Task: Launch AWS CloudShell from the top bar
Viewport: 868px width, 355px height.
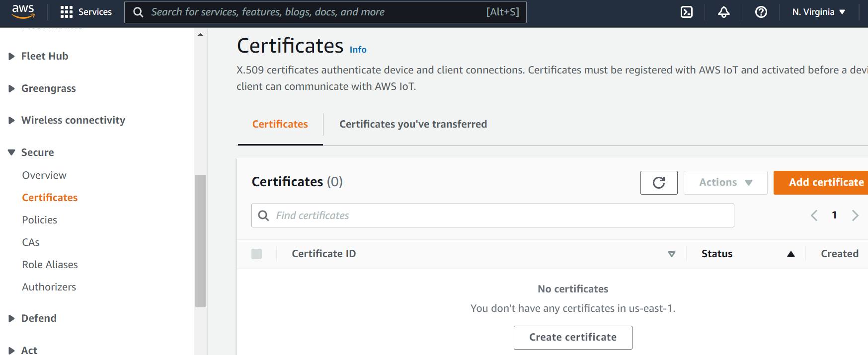Action: click(687, 12)
